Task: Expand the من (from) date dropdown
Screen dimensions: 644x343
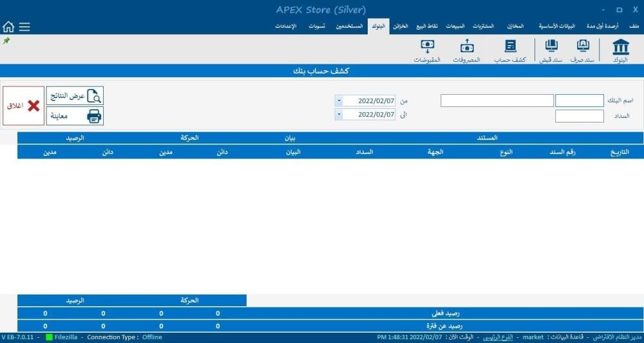Action: (339, 101)
